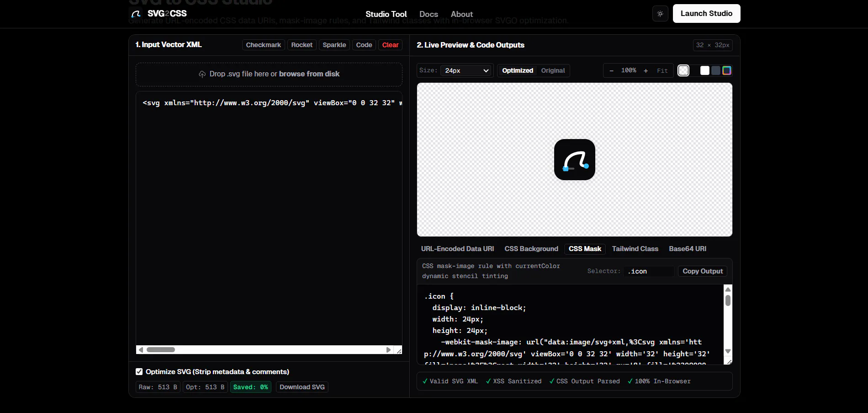This screenshot has width=868, height=413.
Task: Click the XML editor horizontal scrollbar thumb
Action: [161, 350]
